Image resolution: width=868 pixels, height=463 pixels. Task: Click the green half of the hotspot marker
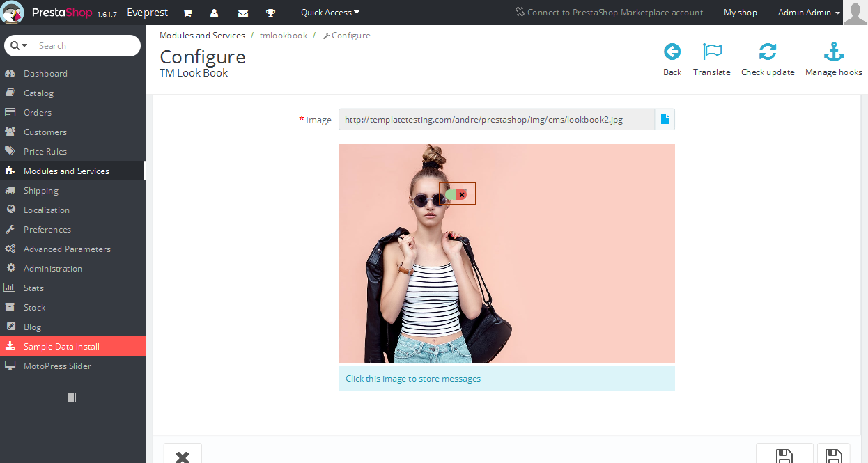click(x=451, y=195)
